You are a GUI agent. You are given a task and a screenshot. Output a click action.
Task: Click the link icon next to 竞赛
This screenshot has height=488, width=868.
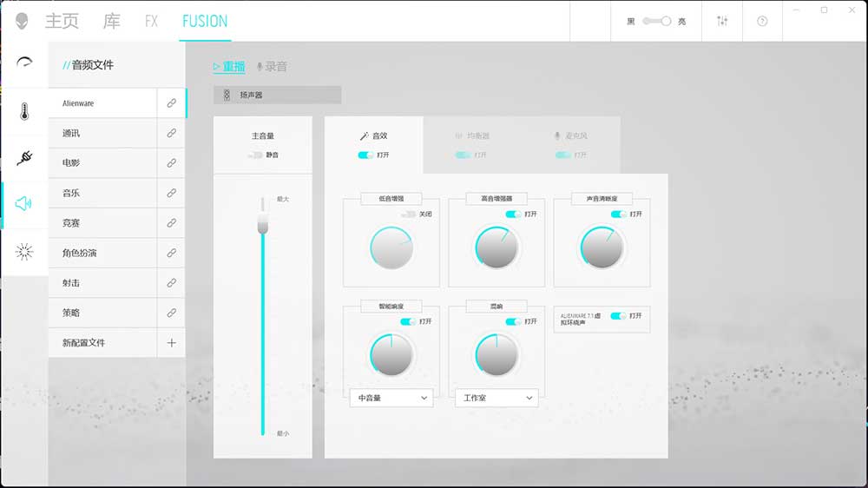172,222
